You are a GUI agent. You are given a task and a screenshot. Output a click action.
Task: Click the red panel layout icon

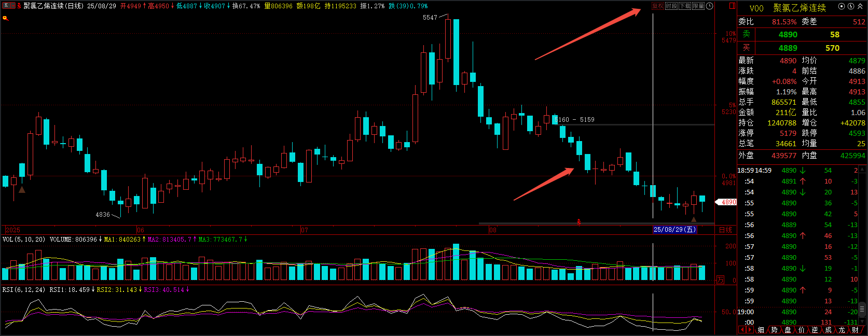(x=732, y=6)
